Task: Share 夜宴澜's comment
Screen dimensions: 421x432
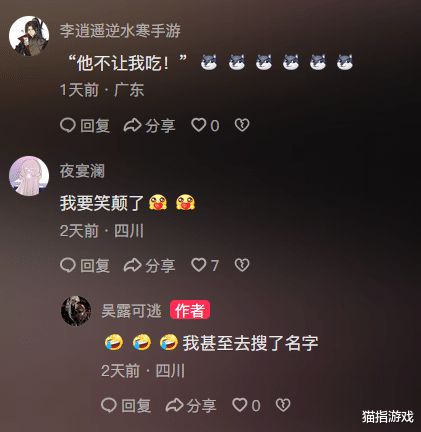Action: click(149, 266)
